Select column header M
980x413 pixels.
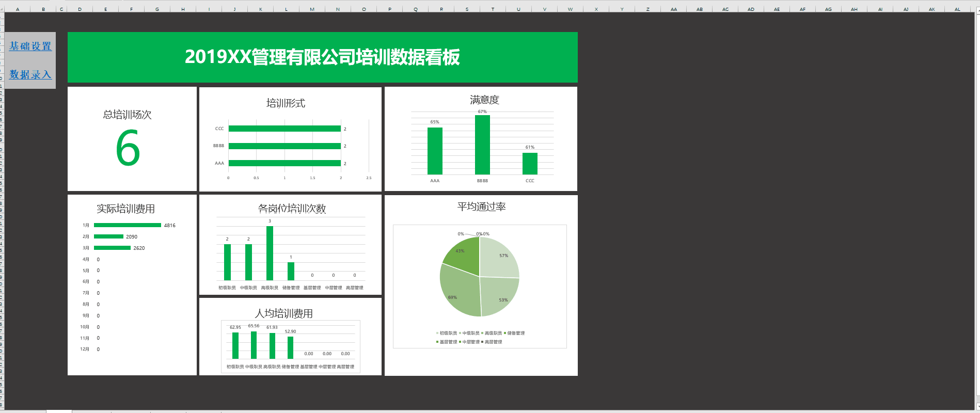pyautogui.click(x=312, y=9)
